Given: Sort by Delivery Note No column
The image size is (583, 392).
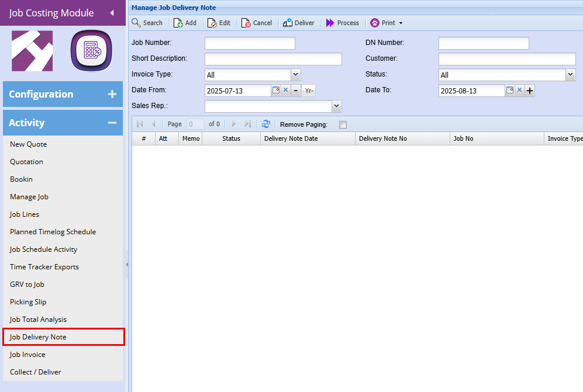Looking at the screenshot, I should [403, 138].
